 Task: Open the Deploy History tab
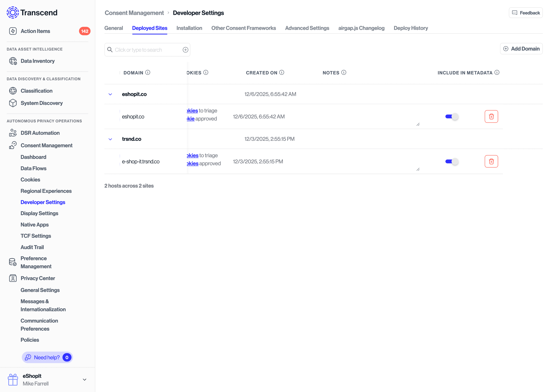(x=411, y=28)
